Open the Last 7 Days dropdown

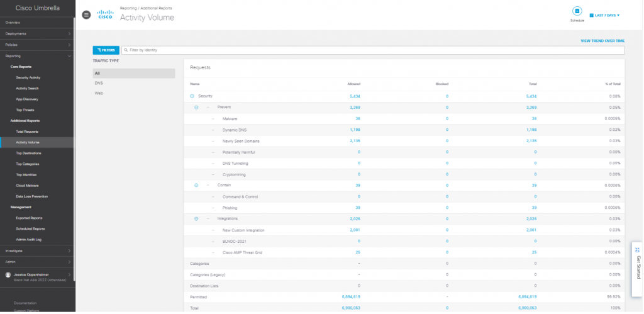[x=604, y=15]
